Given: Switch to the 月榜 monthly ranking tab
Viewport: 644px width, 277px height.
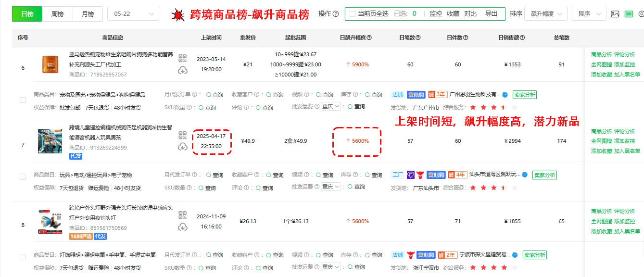Looking at the screenshot, I should pyautogui.click(x=88, y=14).
